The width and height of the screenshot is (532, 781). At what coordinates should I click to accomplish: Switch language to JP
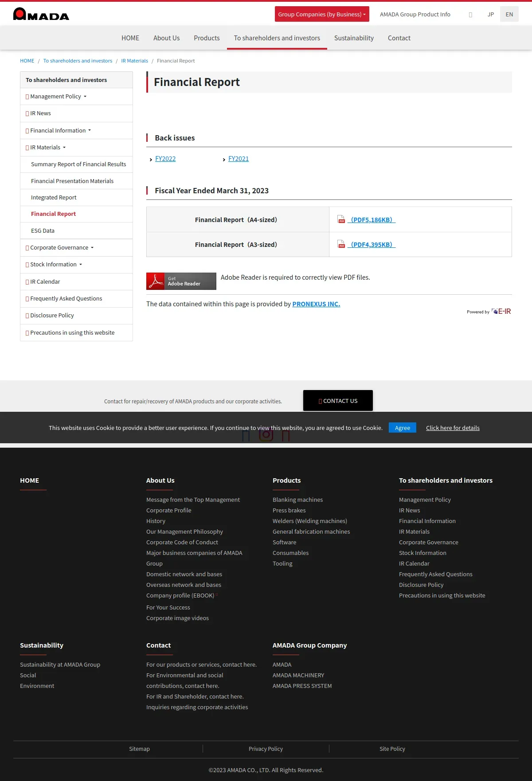pyautogui.click(x=491, y=14)
